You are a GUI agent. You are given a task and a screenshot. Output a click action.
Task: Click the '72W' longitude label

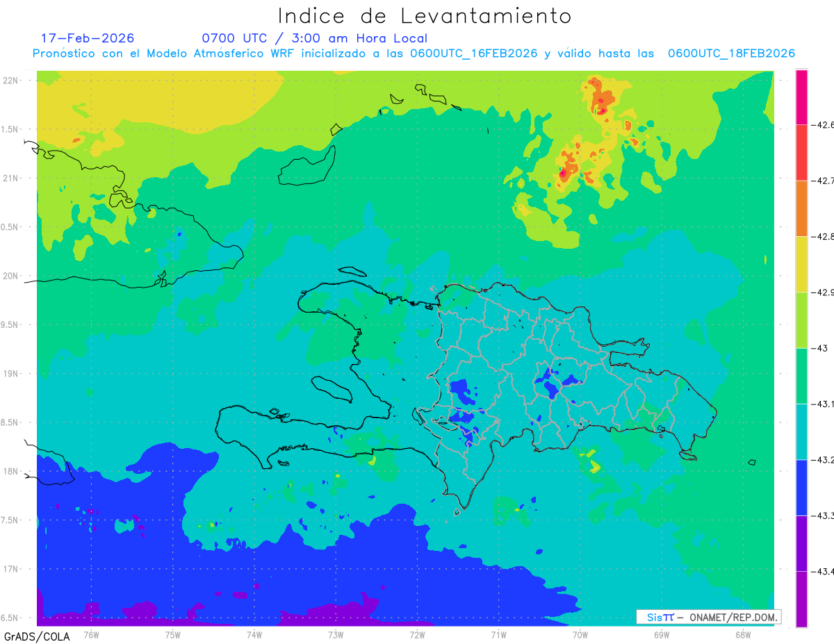click(417, 634)
